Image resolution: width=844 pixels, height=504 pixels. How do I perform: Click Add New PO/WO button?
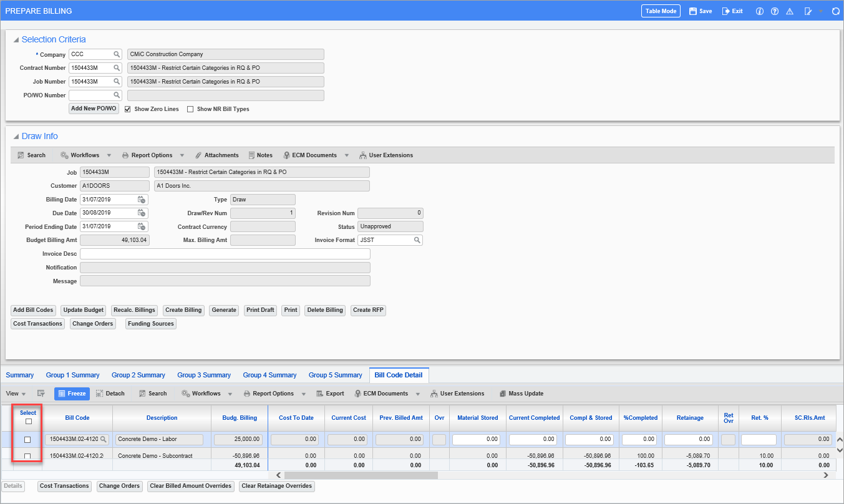click(x=94, y=109)
